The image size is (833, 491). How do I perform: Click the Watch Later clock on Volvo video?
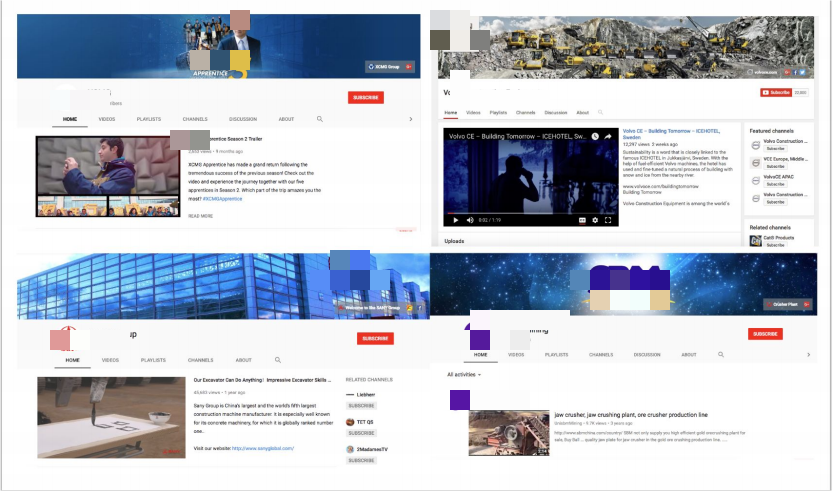point(595,136)
